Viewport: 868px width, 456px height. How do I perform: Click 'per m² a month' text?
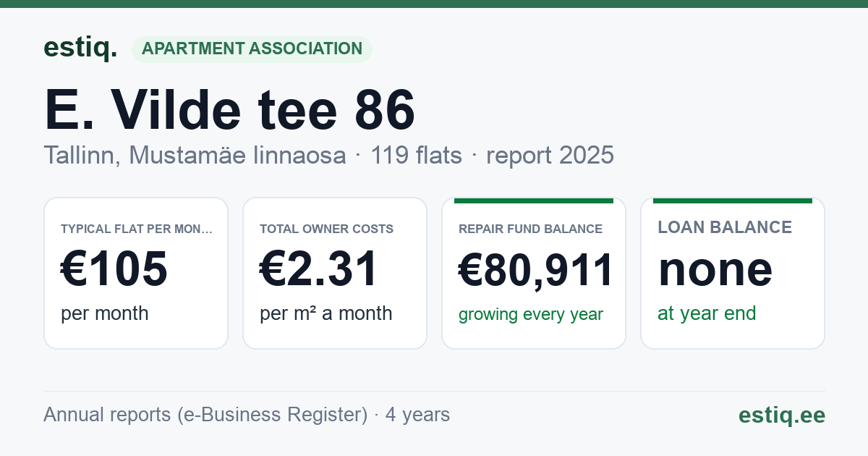326,313
